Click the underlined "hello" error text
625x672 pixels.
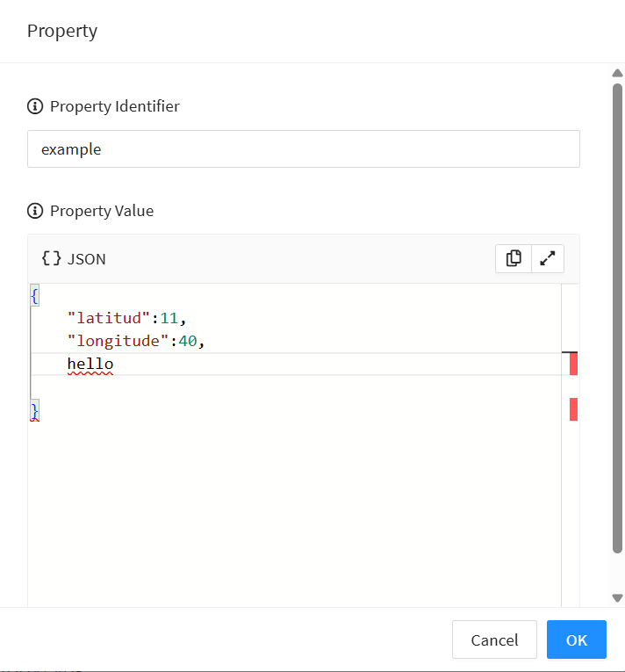pos(90,364)
